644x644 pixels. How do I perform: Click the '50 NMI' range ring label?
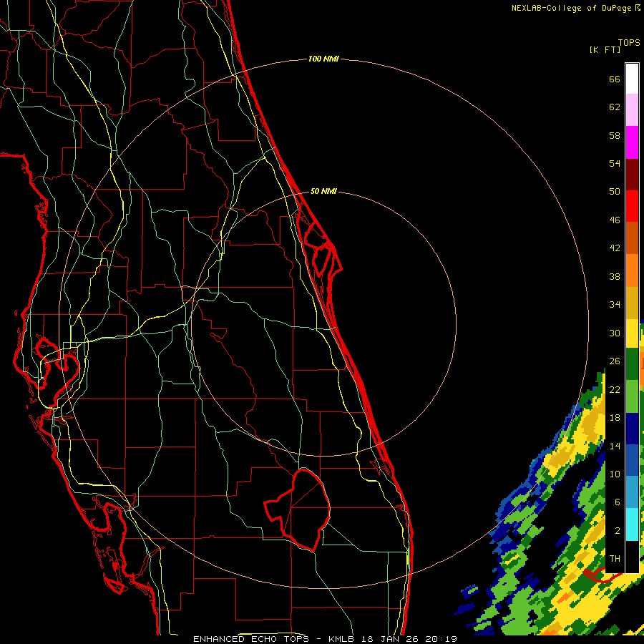323,191
